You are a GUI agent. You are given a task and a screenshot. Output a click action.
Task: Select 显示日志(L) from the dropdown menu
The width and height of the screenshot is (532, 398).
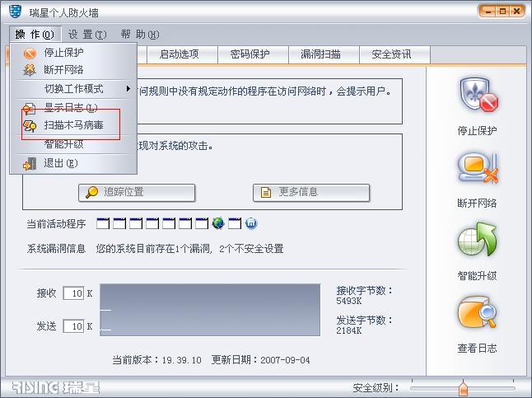click(73, 108)
